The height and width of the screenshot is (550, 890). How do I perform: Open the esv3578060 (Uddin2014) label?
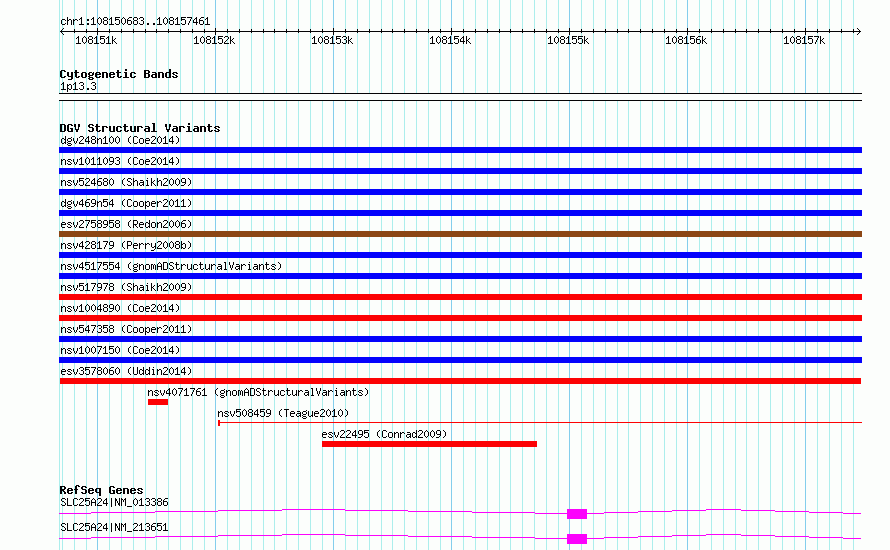(x=126, y=371)
